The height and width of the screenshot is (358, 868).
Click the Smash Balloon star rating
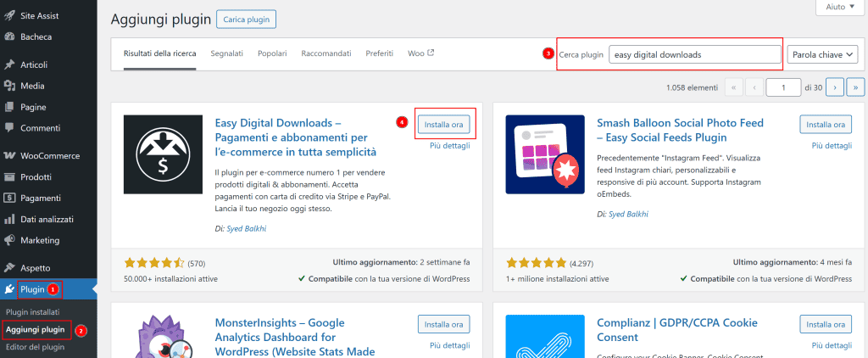[x=537, y=263]
